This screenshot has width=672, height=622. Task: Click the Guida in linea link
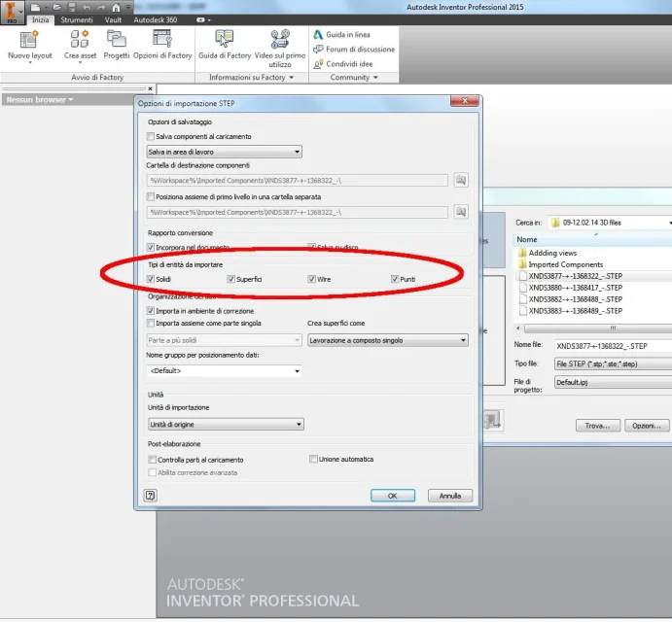point(345,34)
